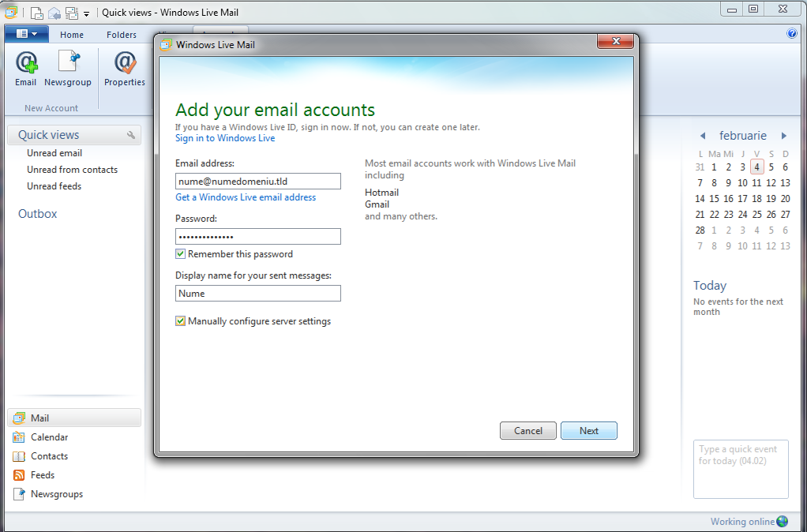Viewport: 807px width, 532px height.
Task: Select Unread email quick view
Action: tap(54, 153)
